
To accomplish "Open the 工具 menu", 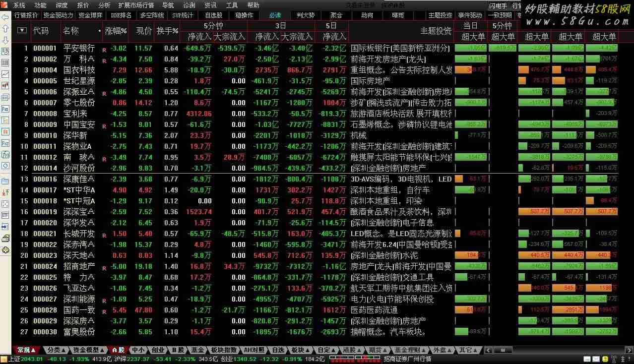I will click(232, 5).
